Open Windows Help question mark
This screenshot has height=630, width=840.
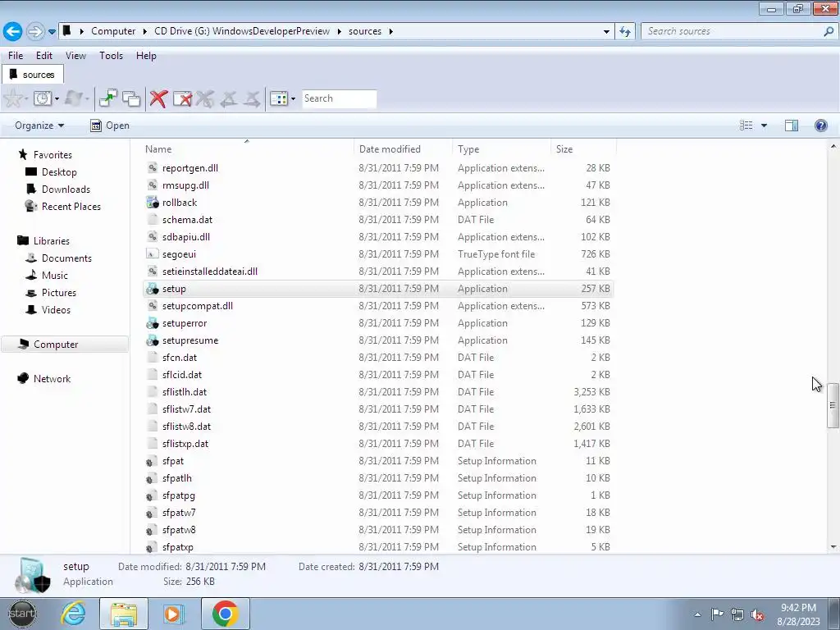pos(820,126)
